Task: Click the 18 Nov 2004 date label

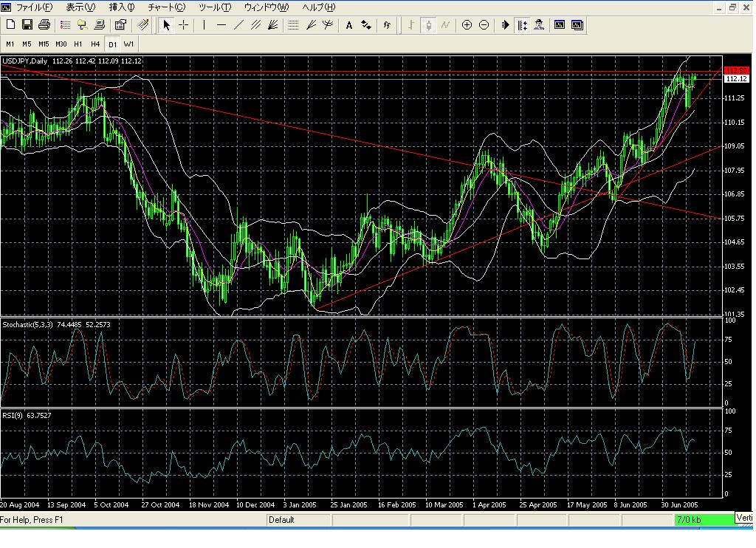Action: tap(209, 504)
